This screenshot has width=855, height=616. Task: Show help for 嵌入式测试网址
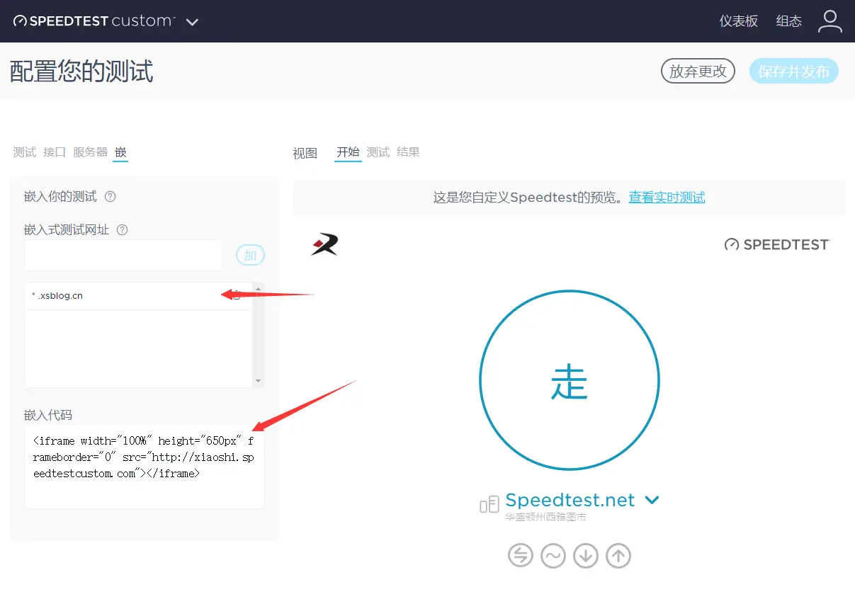pos(122,229)
